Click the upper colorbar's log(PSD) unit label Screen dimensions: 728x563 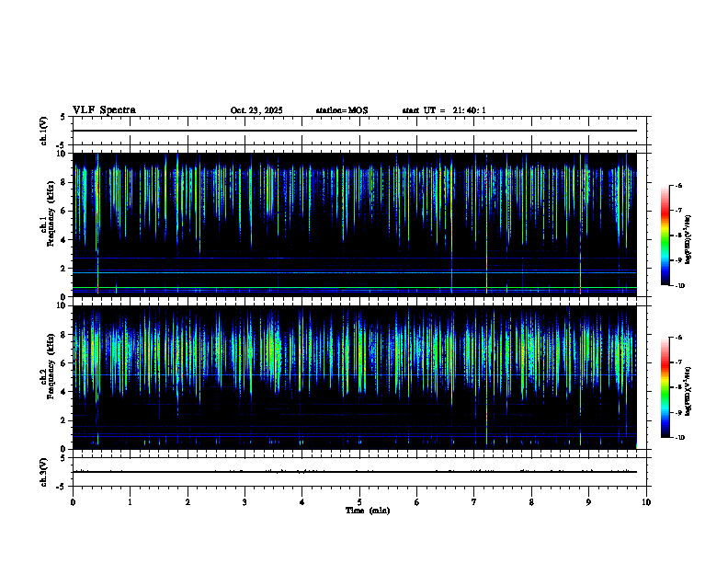pyautogui.click(x=688, y=240)
